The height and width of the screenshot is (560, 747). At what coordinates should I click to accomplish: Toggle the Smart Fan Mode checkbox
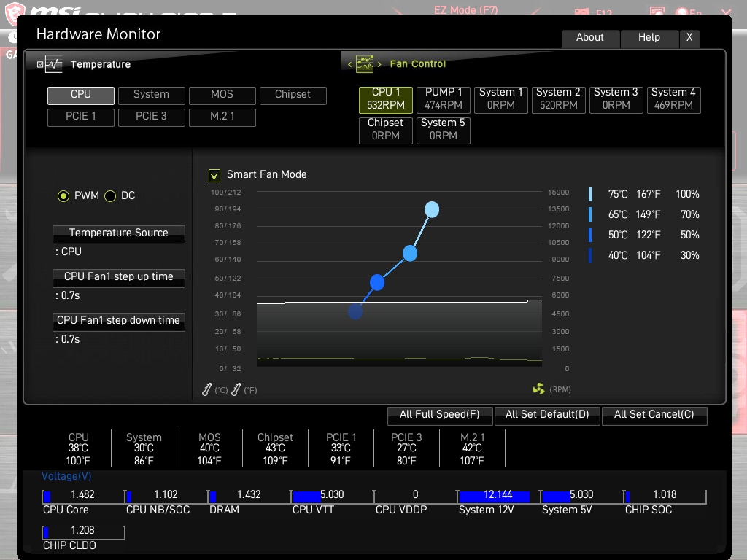coord(214,176)
